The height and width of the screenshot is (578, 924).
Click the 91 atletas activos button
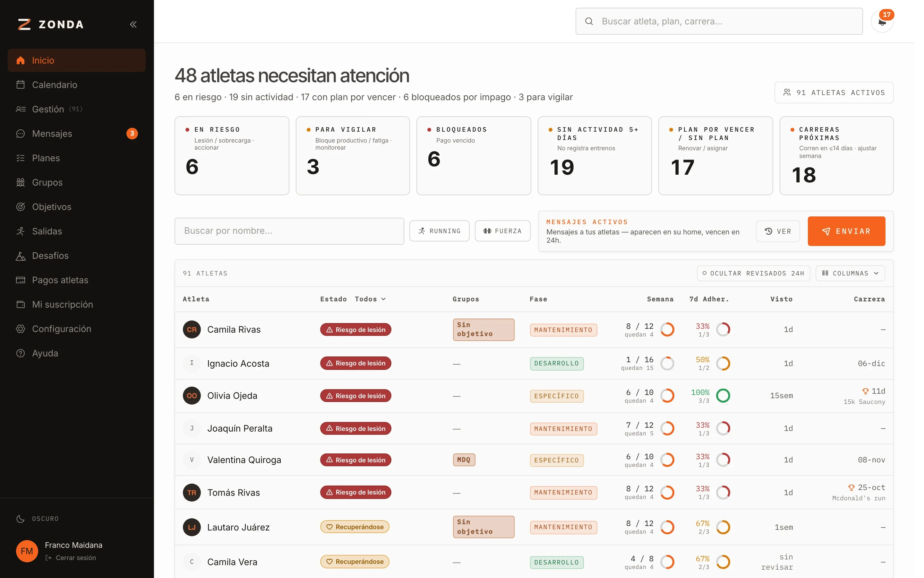click(834, 92)
